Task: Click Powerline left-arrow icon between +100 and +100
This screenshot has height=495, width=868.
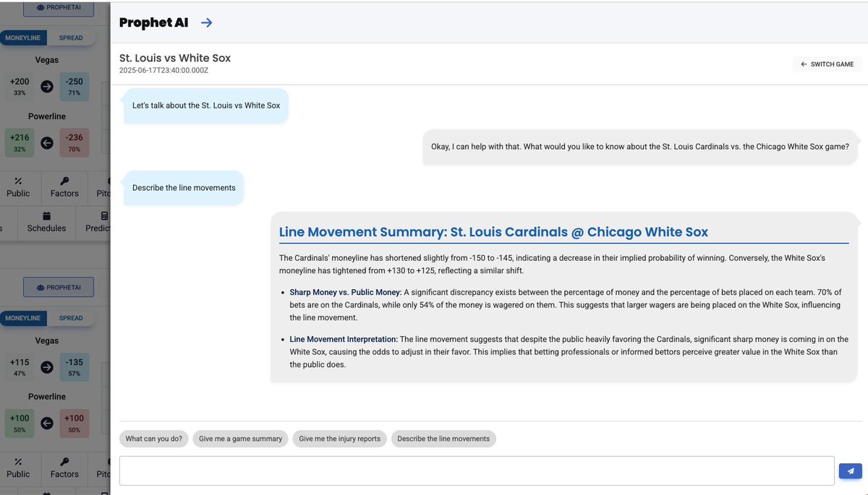Action: point(47,423)
